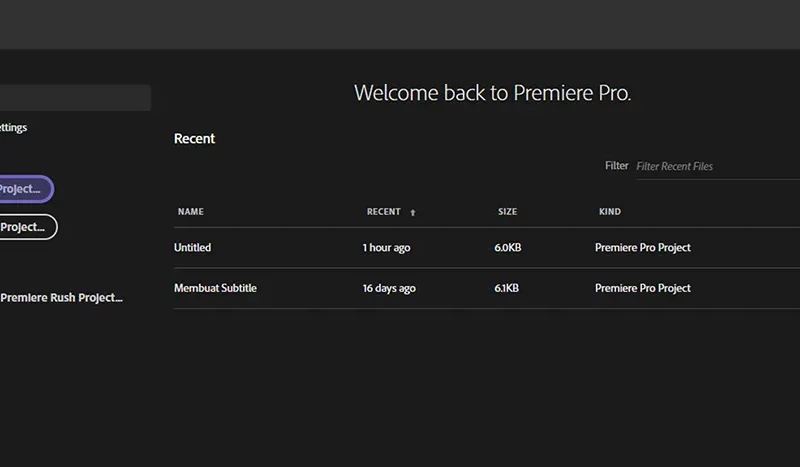Image resolution: width=800 pixels, height=467 pixels.
Task: Open the Premiere Rush Project... link
Action: (61, 298)
